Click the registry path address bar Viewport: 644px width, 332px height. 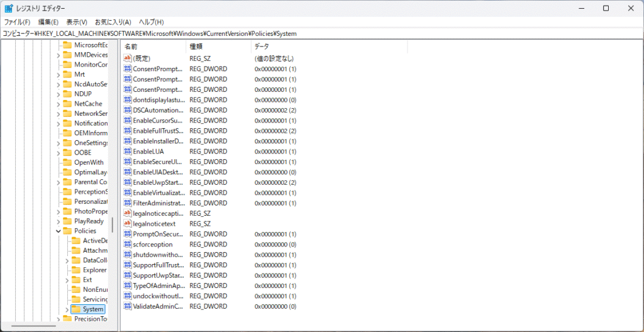pyautogui.click(x=314, y=33)
